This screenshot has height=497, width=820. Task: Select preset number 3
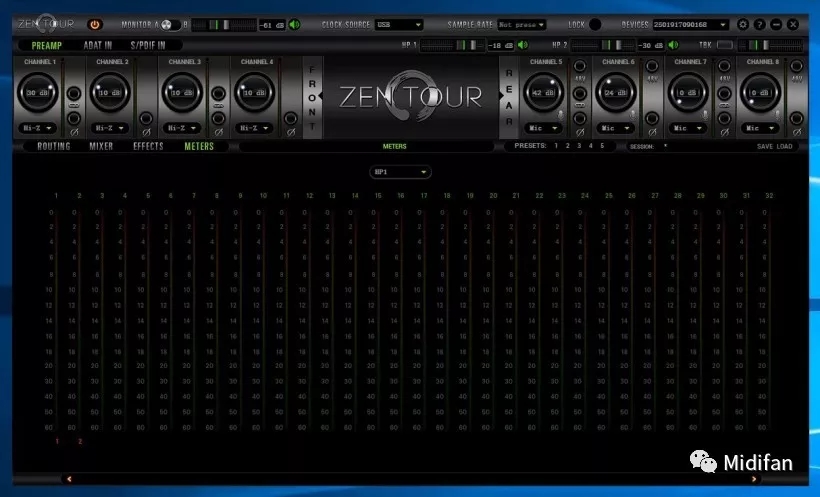(x=580, y=146)
